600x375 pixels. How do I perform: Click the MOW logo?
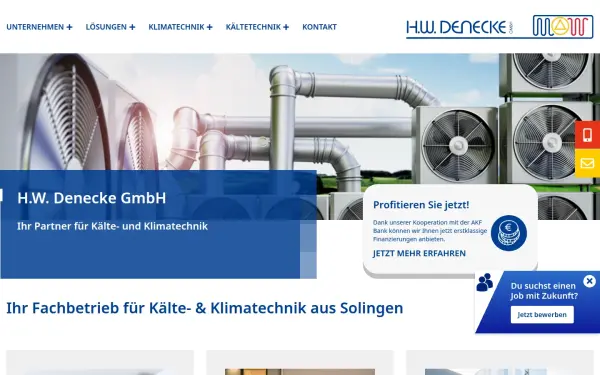[x=562, y=26]
